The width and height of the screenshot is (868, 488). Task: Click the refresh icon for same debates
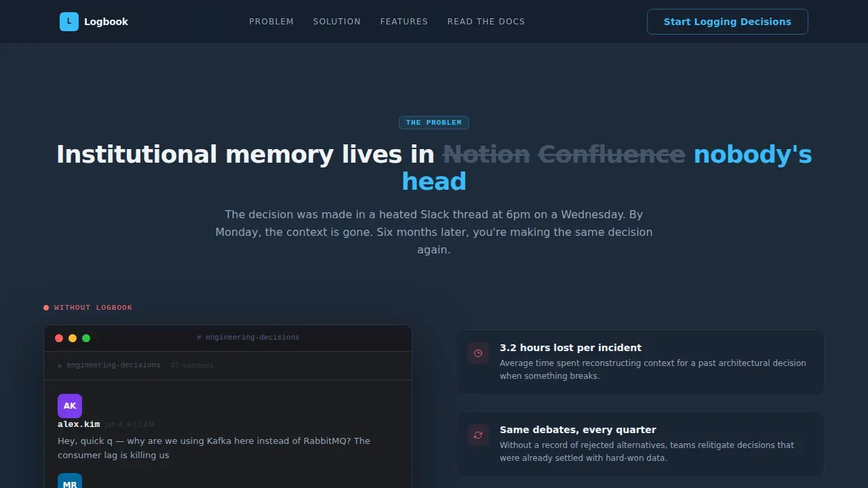coord(478,435)
